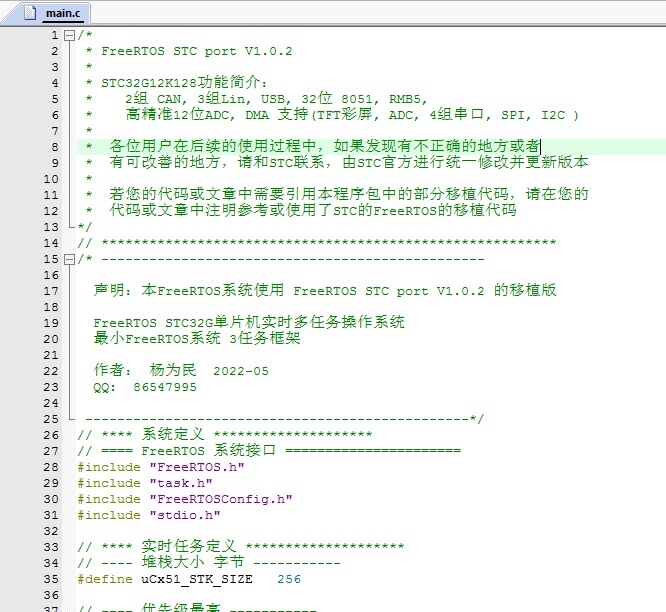666x612 pixels.
Task: Click the line starting "若您的代码或文章中"
Action: point(349,194)
